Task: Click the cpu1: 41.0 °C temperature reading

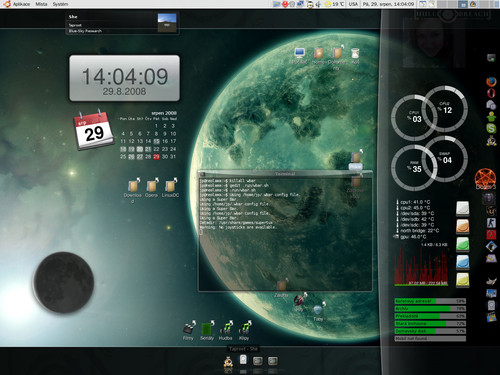Action: click(x=414, y=202)
